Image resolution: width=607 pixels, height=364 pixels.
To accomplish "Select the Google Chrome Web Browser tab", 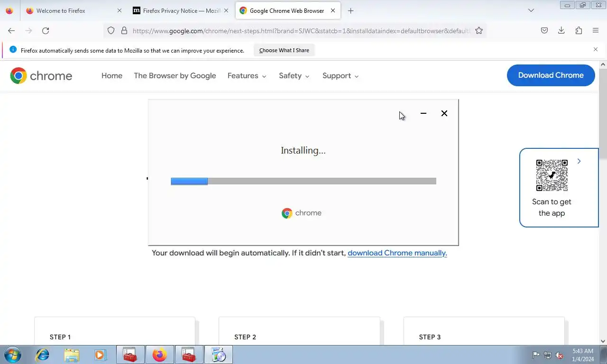I will [x=288, y=10].
